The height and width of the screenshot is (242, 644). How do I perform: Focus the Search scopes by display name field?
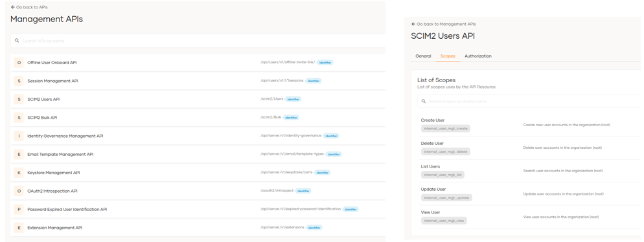pos(529,102)
